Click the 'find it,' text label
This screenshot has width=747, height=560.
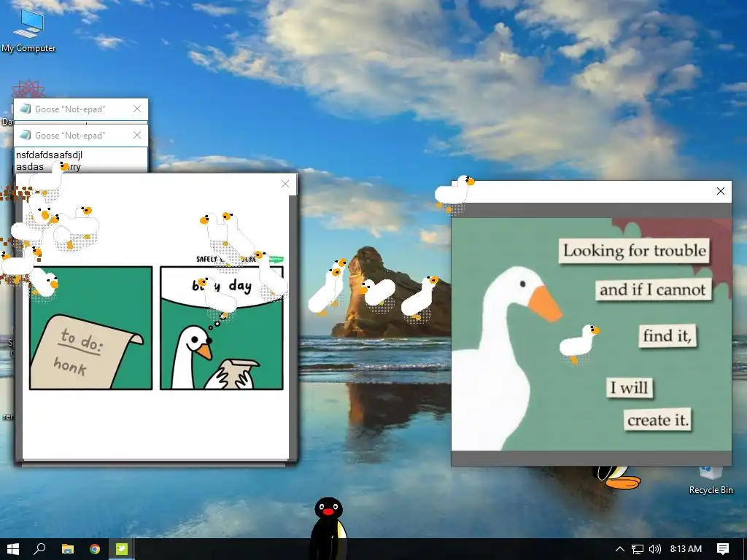point(667,335)
